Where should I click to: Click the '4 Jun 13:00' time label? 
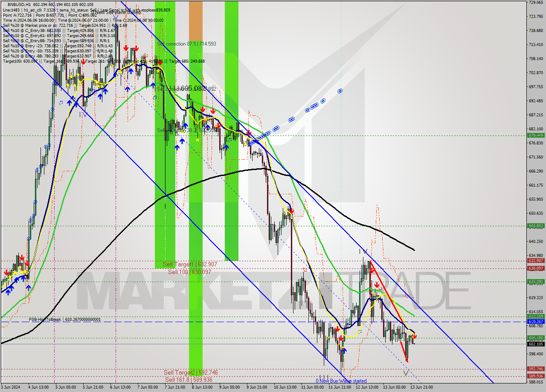click(38, 387)
